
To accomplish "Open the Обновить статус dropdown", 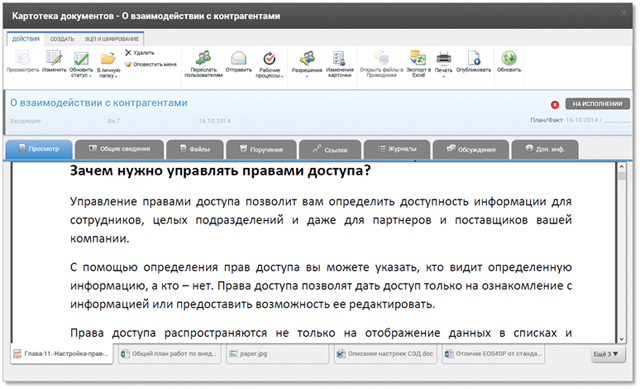I will pos(81,64).
